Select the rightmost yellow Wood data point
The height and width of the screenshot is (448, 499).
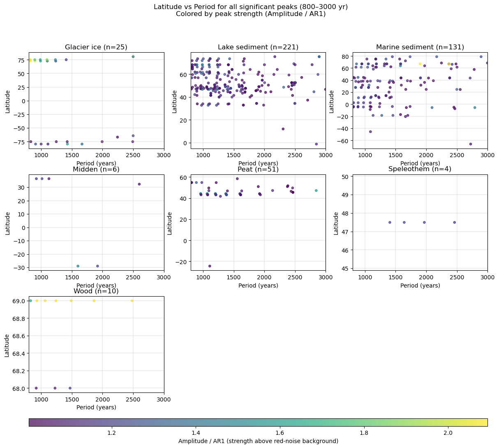coord(132,301)
